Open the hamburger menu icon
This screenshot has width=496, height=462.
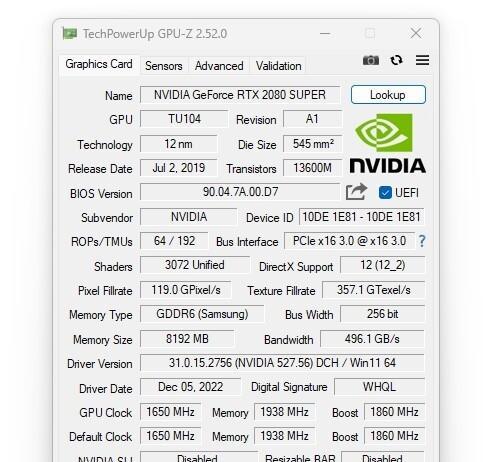(x=422, y=60)
